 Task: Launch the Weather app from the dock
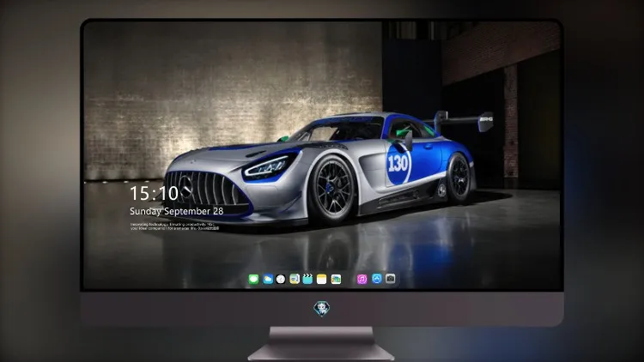[x=268, y=279]
